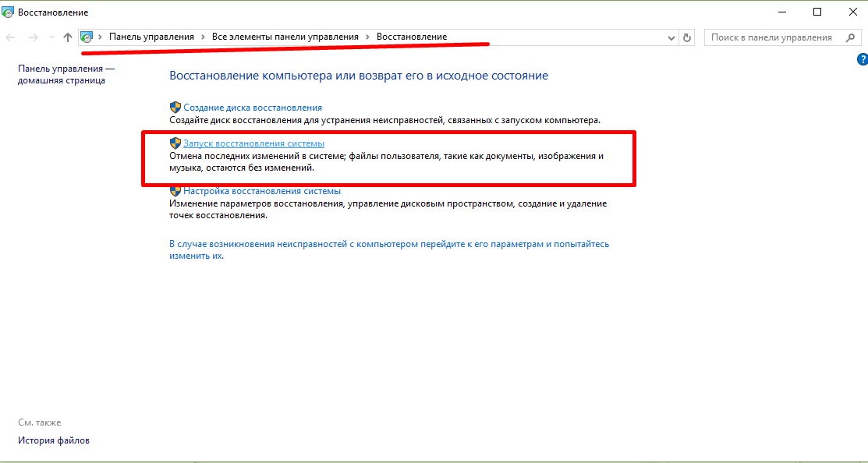This screenshot has height=463, width=868.
Task: Expand the chevron before the Восстановление breadcrumb
Action: (x=367, y=37)
